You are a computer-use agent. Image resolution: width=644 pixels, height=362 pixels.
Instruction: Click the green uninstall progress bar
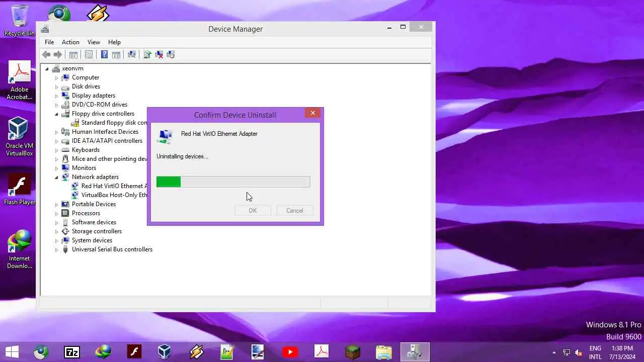[233, 182]
